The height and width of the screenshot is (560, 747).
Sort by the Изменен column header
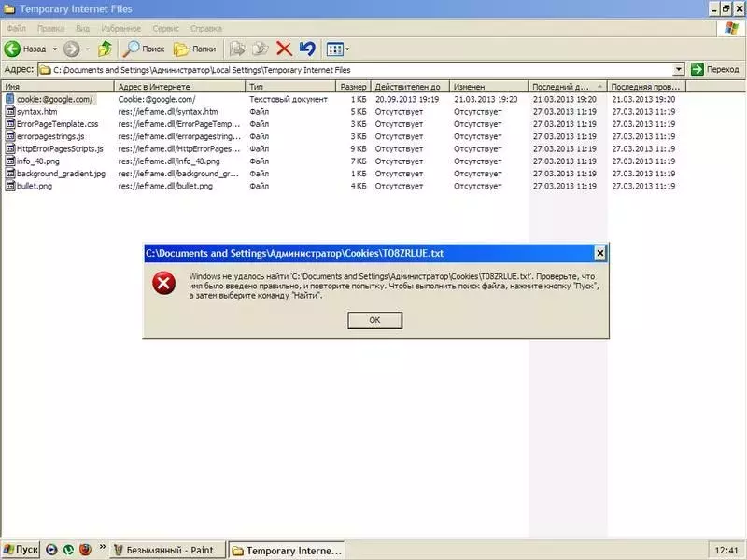[x=488, y=87]
